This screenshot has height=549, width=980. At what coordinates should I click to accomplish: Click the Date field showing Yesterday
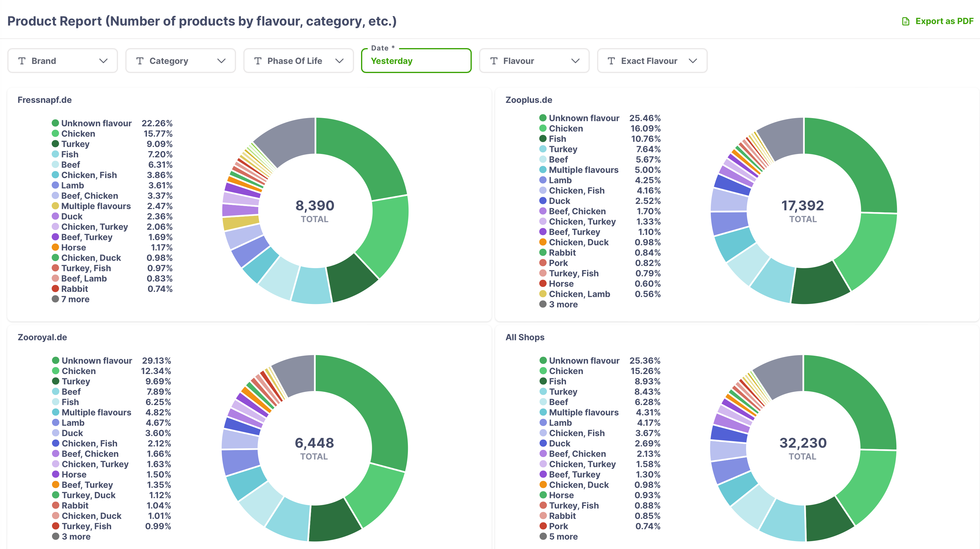coord(416,61)
